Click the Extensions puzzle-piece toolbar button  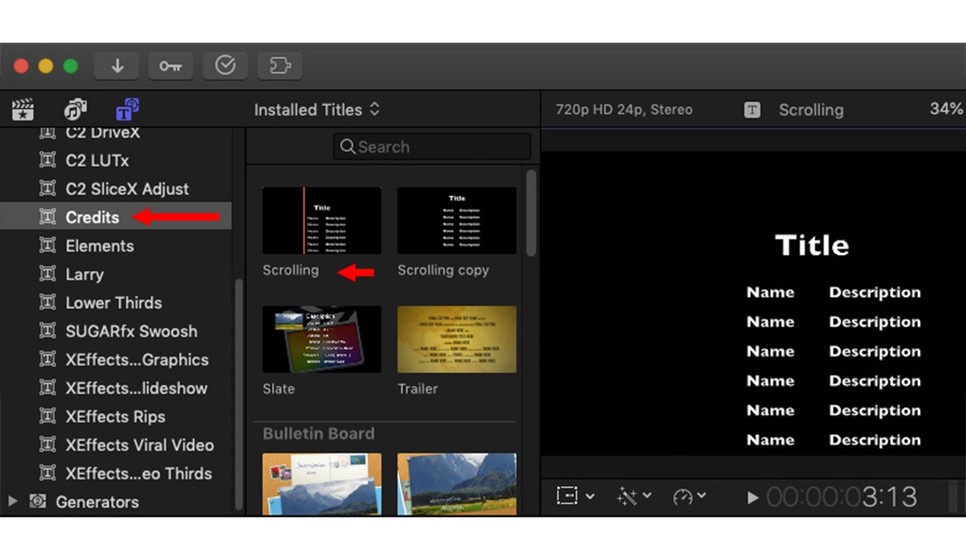[279, 66]
